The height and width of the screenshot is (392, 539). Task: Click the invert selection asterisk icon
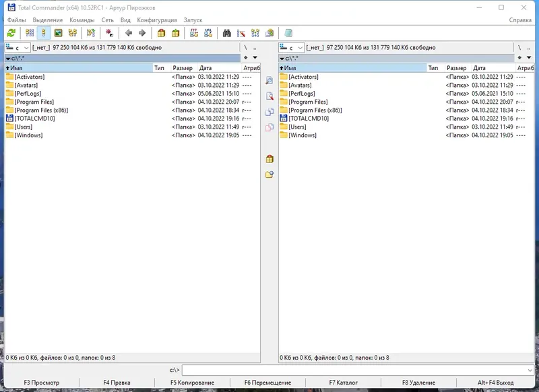point(109,33)
